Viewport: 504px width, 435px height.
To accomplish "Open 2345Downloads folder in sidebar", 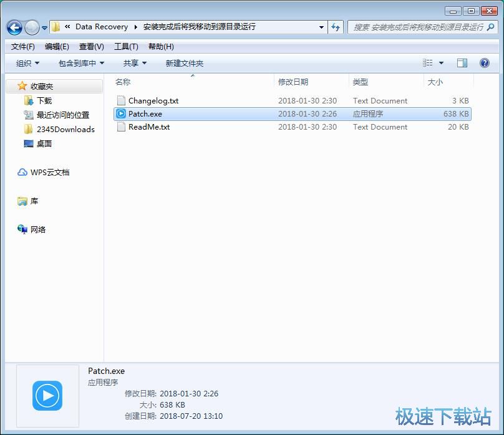I will tap(65, 130).
